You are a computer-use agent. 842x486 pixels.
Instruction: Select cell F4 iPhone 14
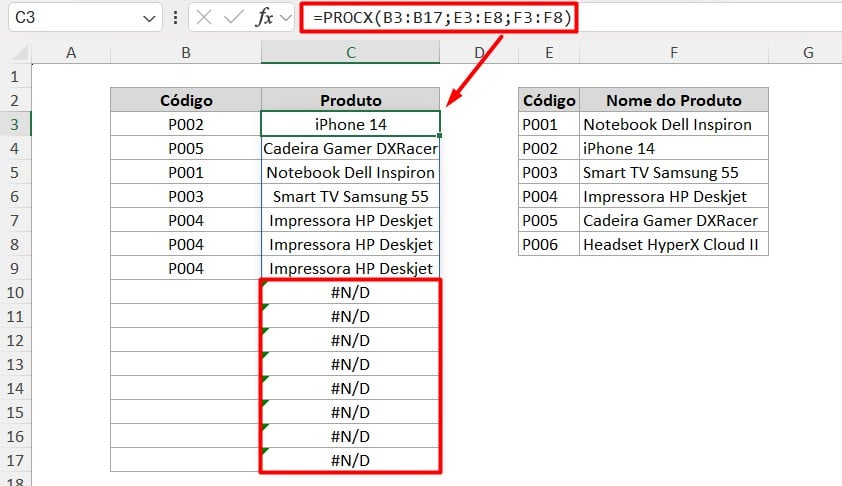[x=674, y=148]
